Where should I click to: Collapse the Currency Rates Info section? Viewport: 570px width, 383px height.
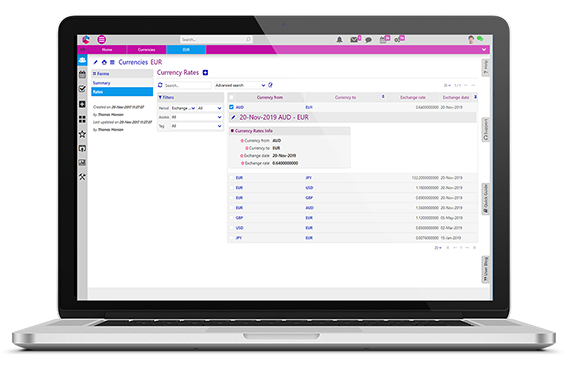[232, 130]
